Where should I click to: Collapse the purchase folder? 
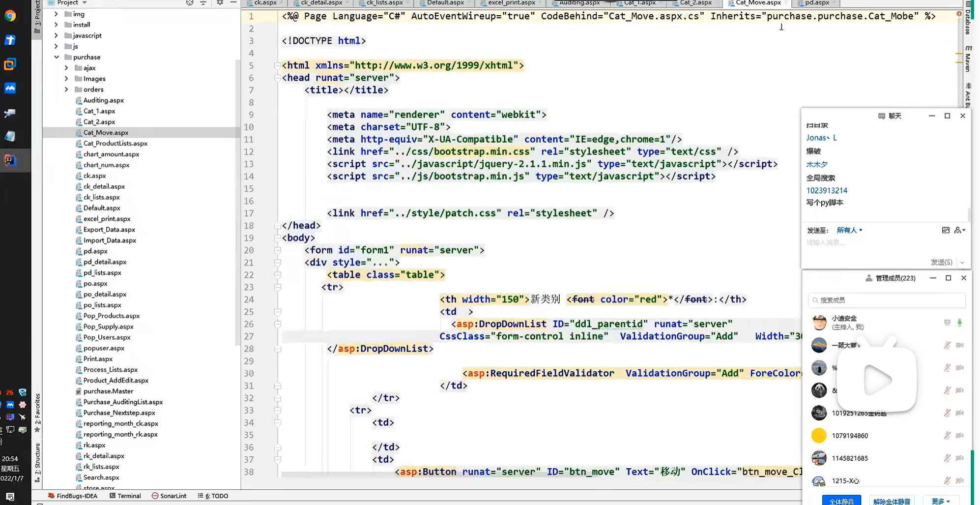pyautogui.click(x=56, y=57)
